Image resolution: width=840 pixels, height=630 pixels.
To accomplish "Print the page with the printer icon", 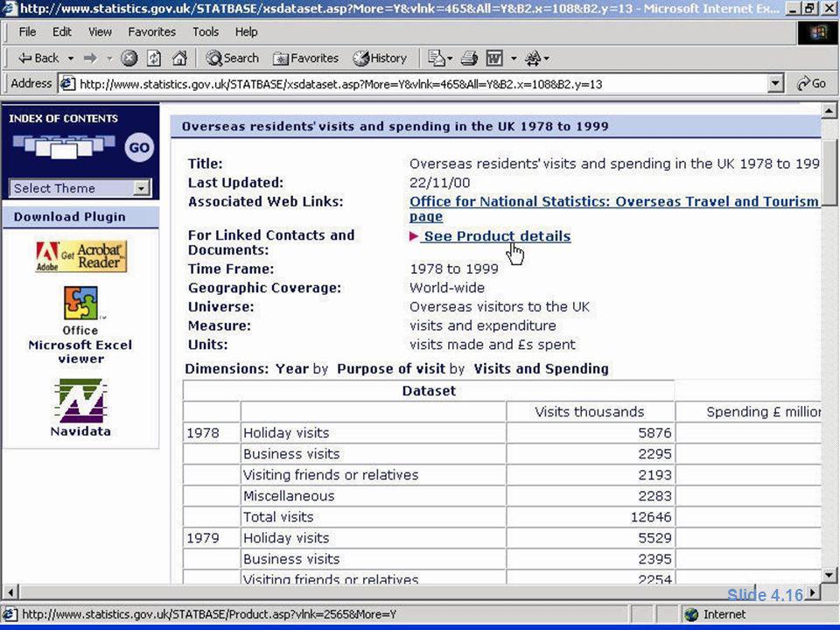I will point(469,58).
